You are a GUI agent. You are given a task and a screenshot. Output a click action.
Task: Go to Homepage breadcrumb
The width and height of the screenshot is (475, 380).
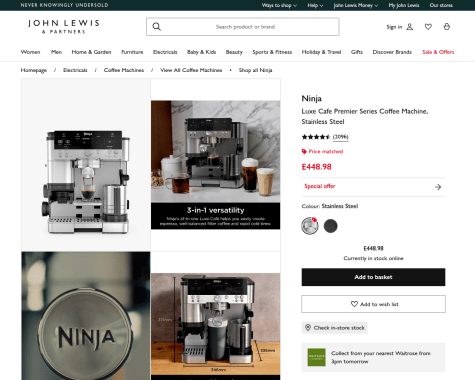pos(34,70)
